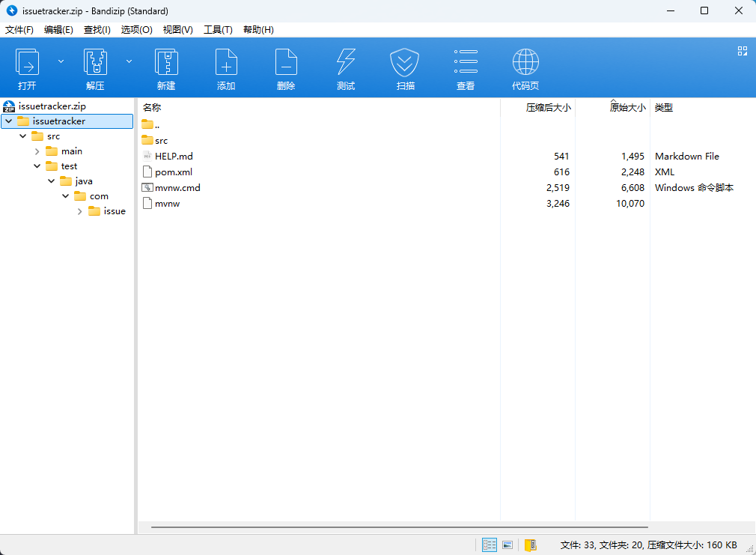Image resolution: width=756 pixels, height=555 pixels.
Task: Click the pom.xml file icon
Action: pos(147,172)
